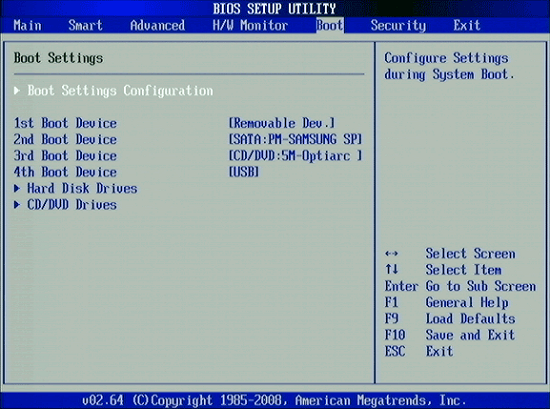The image size is (550, 409).
Task: Change the 3rd Boot Device CD/DVD Optiarc value
Action: pos(295,156)
